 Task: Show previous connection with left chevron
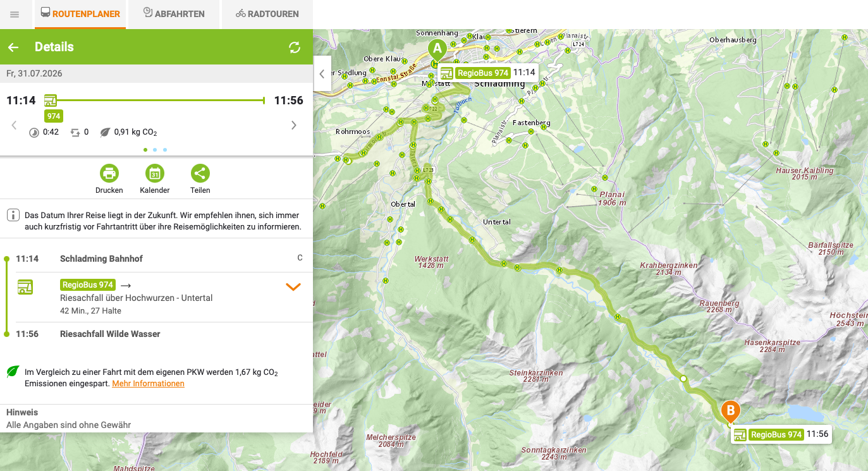tap(14, 125)
